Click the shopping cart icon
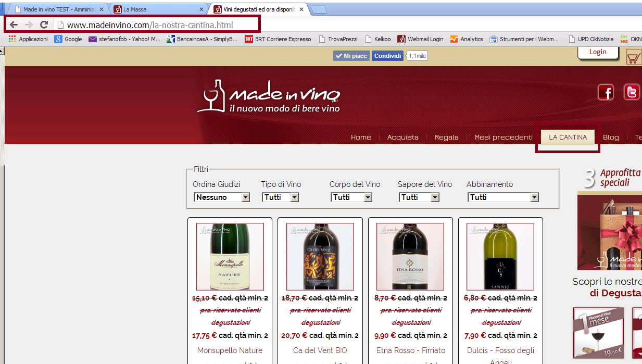The height and width of the screenshot is (364, 642). click(x=633, y=57)
